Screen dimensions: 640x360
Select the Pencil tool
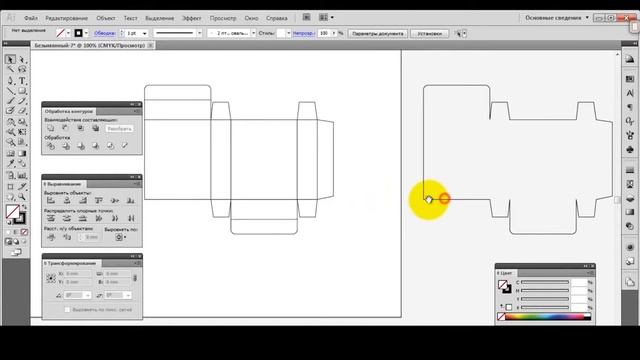[22, 101]
